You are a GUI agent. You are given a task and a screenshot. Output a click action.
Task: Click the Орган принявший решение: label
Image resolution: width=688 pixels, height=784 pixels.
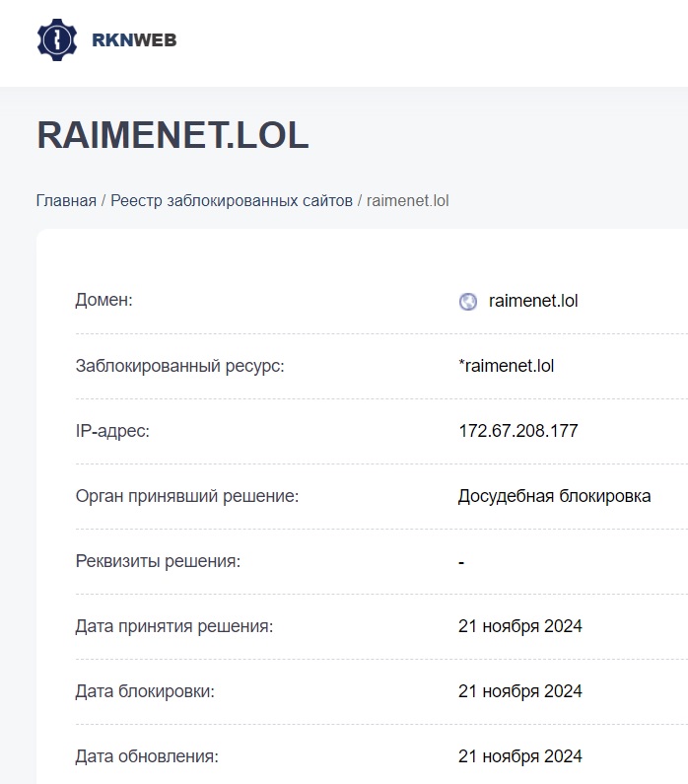pos(187,496)
